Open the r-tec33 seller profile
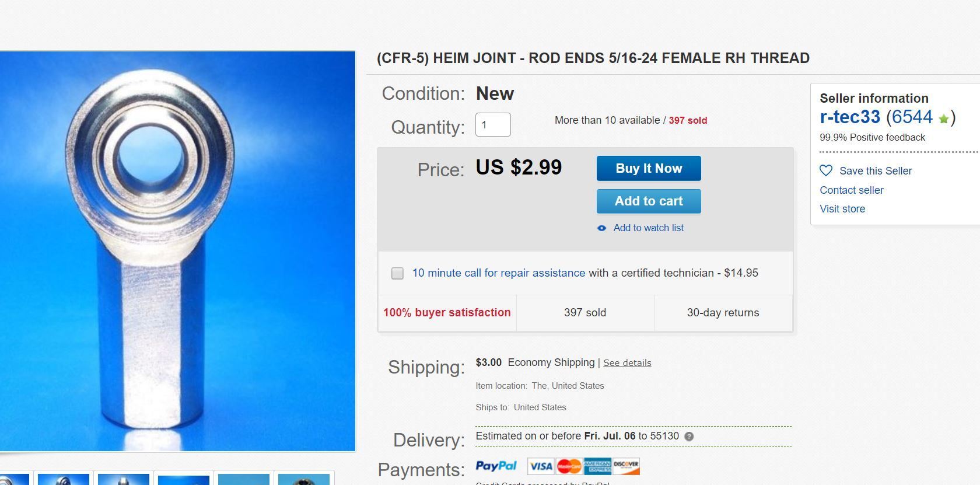 (849, 117)
